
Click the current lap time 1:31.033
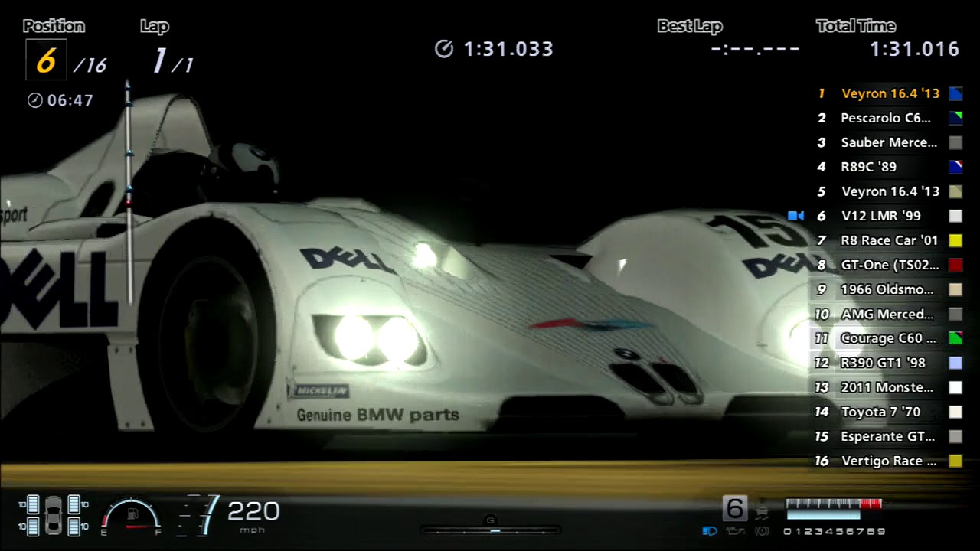(x=508, y=49)
